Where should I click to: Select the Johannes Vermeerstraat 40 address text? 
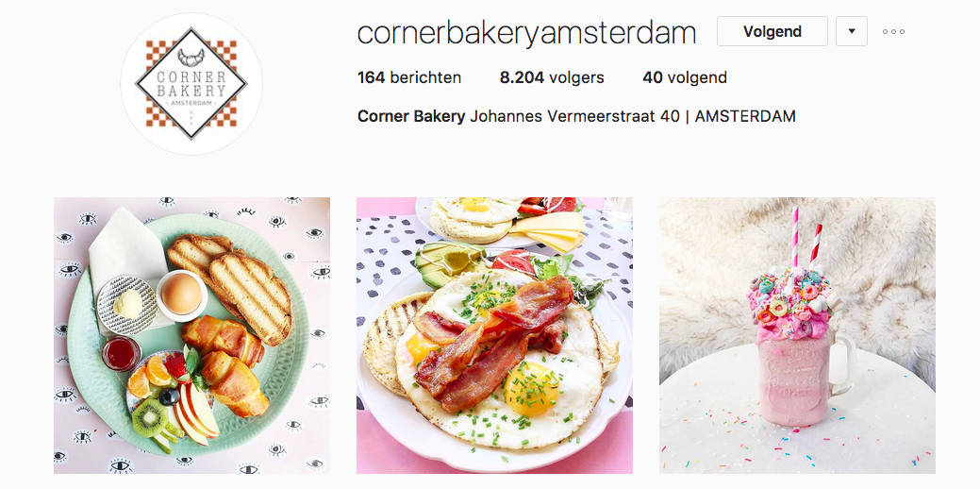pyautogui.click(x=574, y=116)
